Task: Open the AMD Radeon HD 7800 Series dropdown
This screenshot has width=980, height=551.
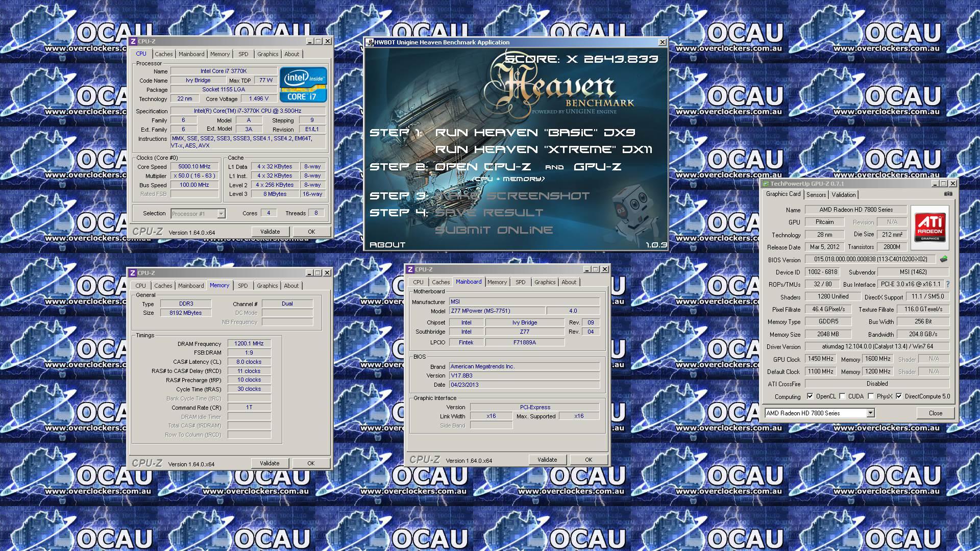Action: click(870, 413)
